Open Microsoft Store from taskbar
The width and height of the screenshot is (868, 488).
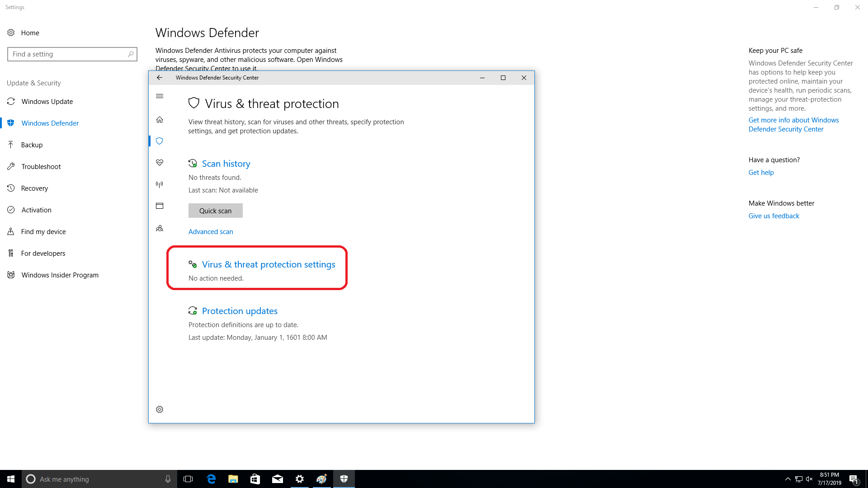(255, 479)
